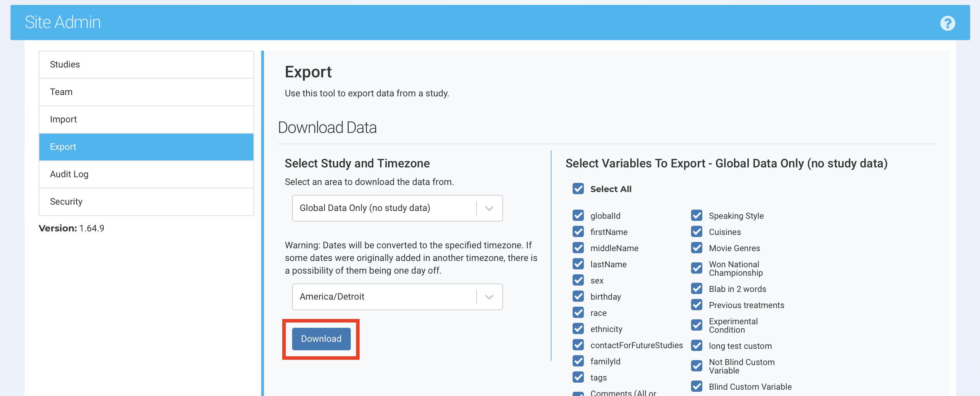Screen dimensions: 980x396
Task: Expand the America/Detroit timezone dropdown
Action: 384,296
